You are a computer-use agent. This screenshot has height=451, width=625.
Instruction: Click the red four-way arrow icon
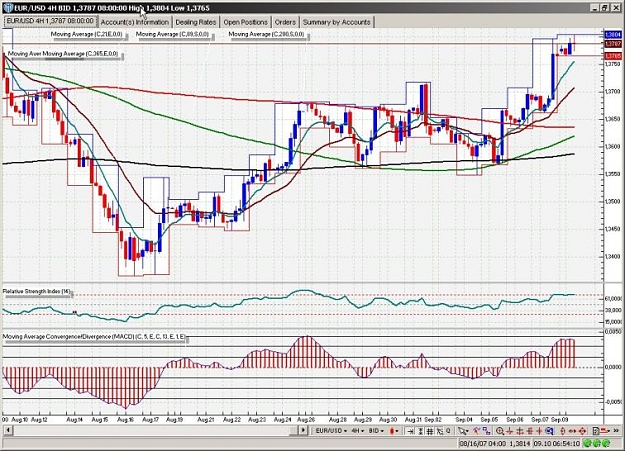[x=582, y=431]
